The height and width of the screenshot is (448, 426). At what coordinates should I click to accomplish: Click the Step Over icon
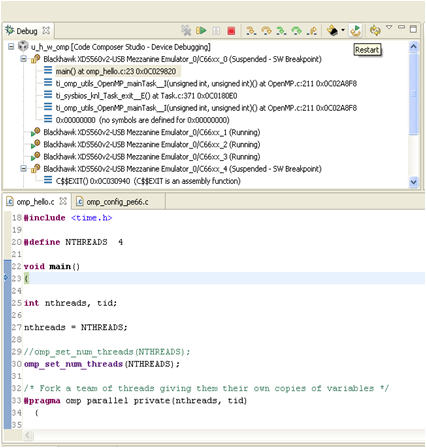tap(266, 31)
